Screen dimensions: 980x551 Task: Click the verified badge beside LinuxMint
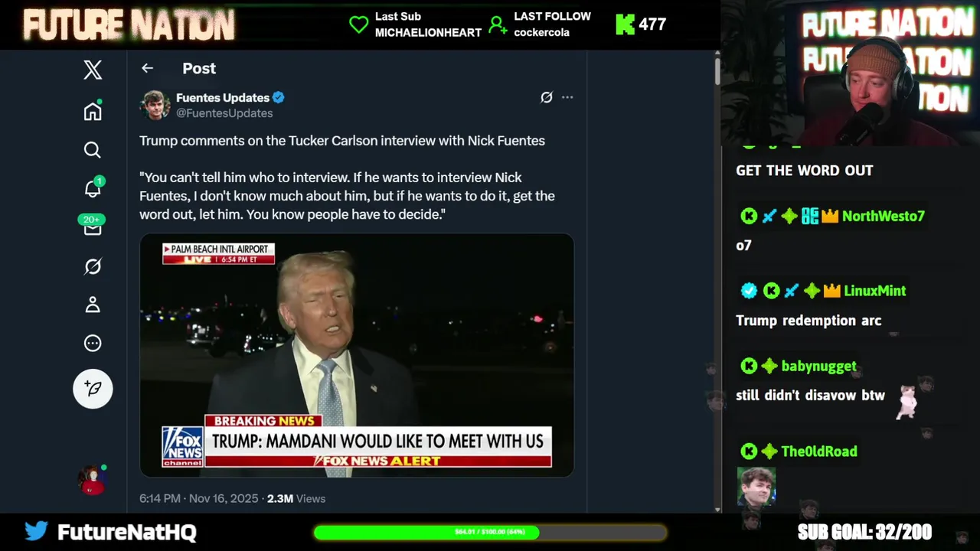(x=750, y=291)
